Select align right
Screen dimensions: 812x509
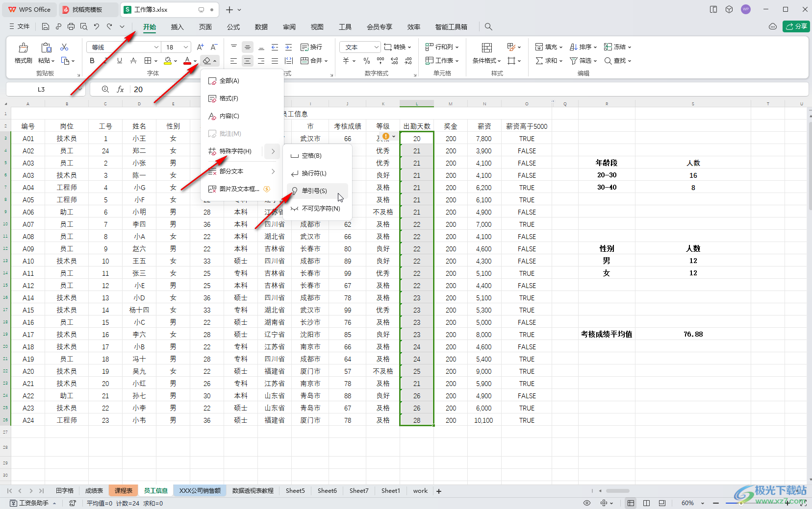coord(261,61)
